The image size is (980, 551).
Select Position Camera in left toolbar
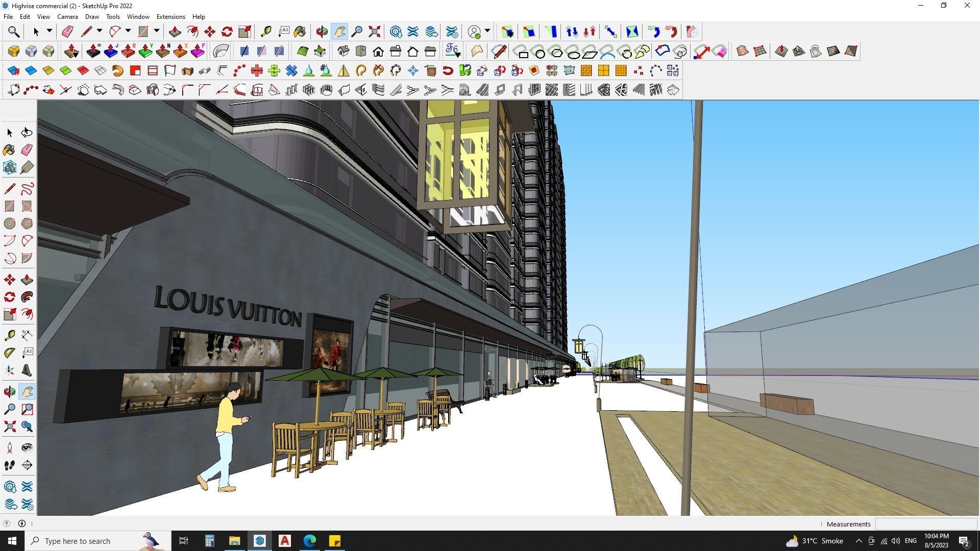[x=9, y=448]
